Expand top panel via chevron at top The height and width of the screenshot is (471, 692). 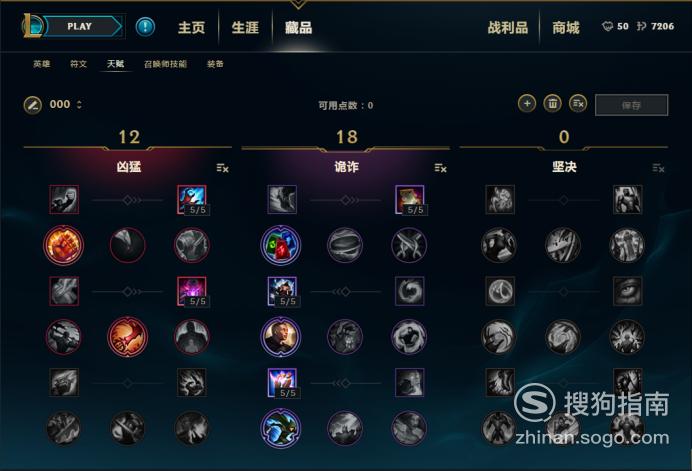(298, 4)
